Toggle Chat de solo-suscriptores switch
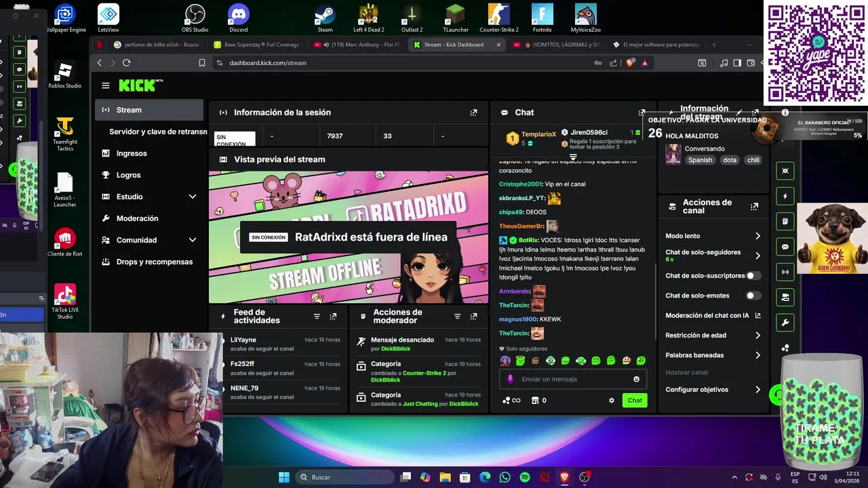The width and height of the screenshot is (868, 488). click(x=753, y=276)
